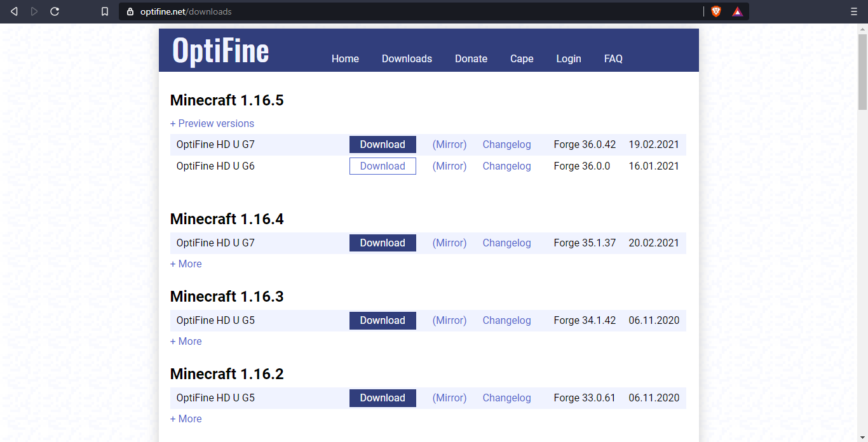868x442 pixels.
Task: Click the optifine.net/downloads address bar
Action: click(x=434, y=11)
